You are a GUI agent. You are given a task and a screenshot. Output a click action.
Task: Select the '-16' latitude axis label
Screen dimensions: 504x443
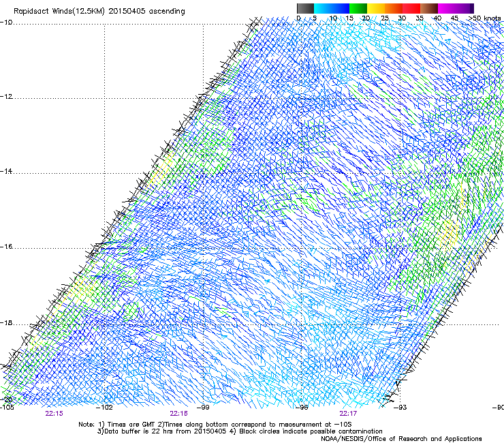point(6,247)
